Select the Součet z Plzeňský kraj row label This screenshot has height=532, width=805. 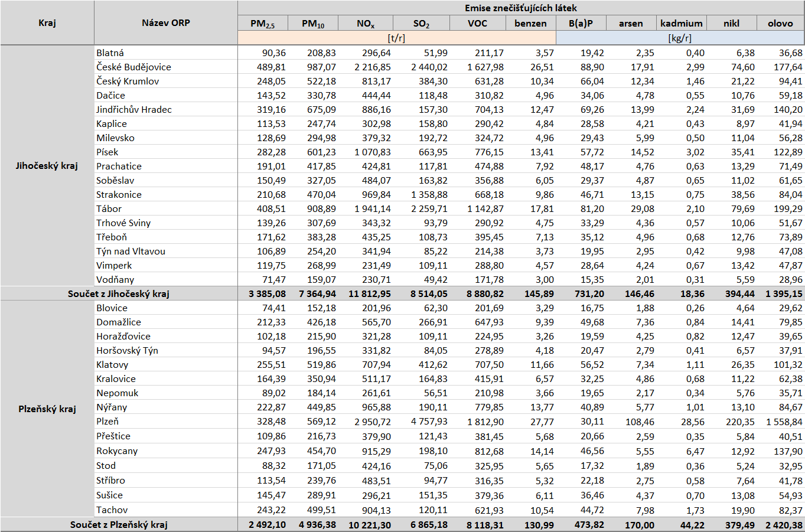[119, 525]
